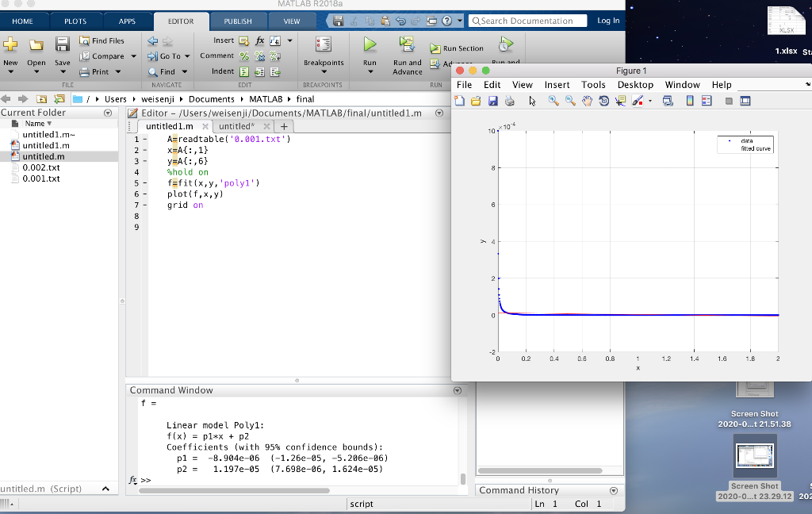
Task: Click Run Section button
Action: pyautogui.click(x=457, y=48)
